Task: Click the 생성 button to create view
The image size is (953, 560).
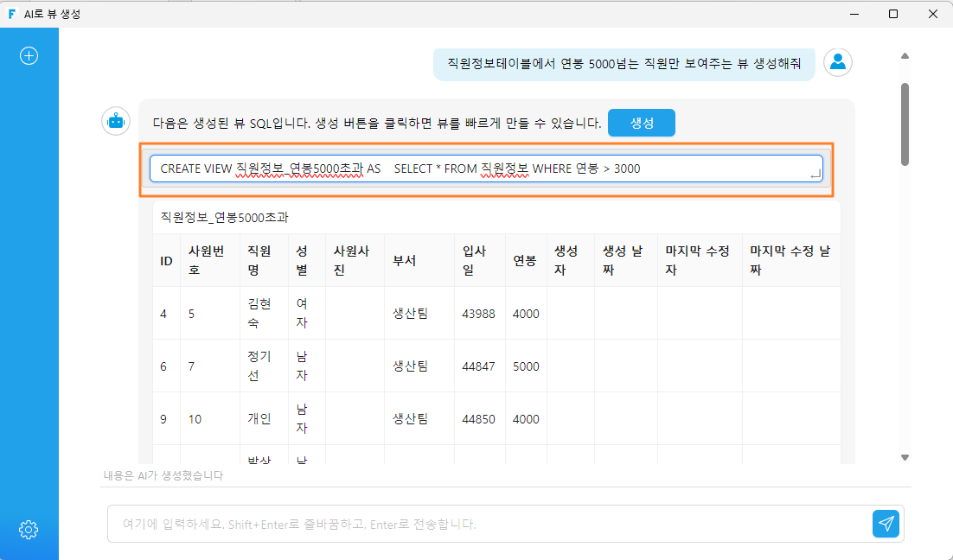Action: pos(641,123)
